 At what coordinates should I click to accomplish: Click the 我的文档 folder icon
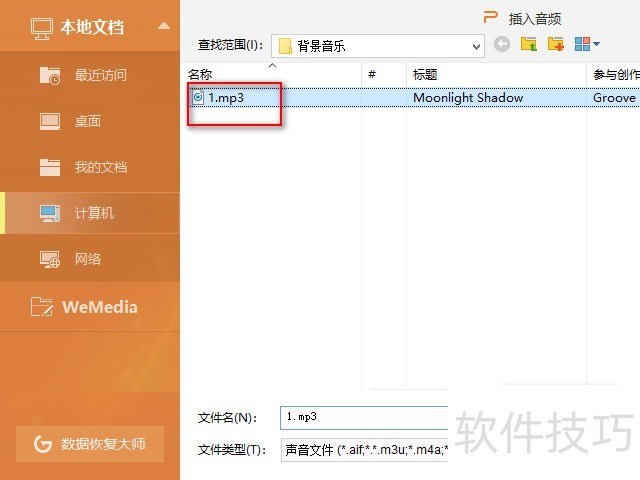click(50, 168)
